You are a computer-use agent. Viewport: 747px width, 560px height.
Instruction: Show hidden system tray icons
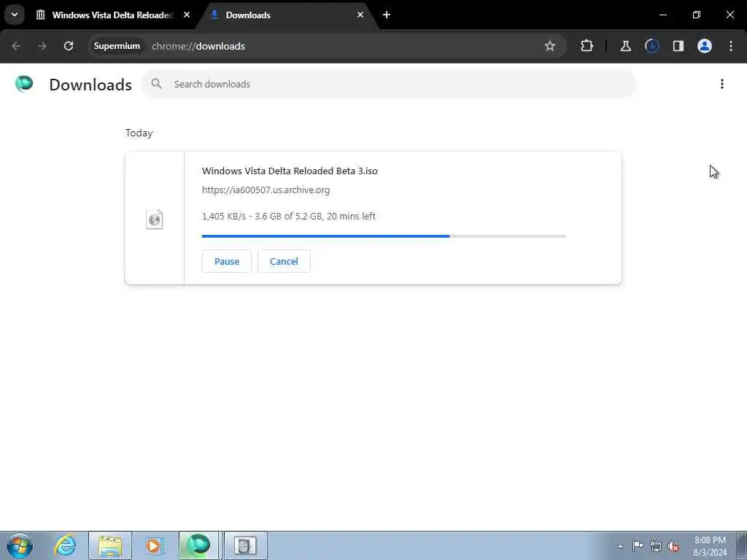tap(620, 546)
